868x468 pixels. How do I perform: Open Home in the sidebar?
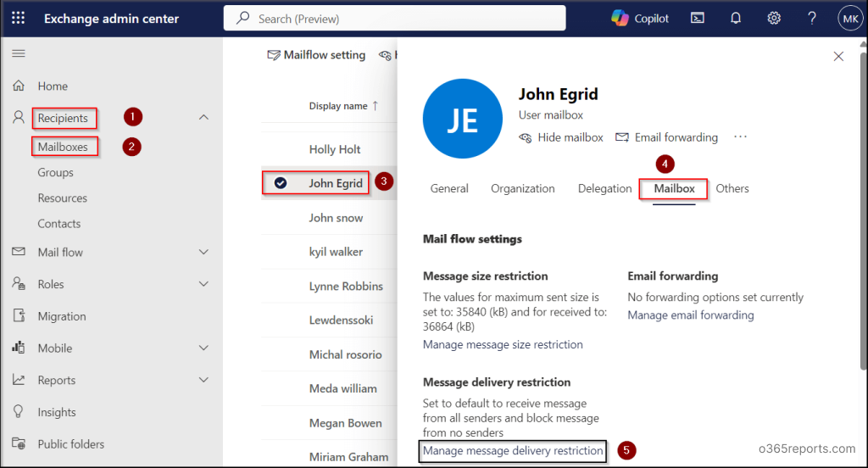click(53, 86)
